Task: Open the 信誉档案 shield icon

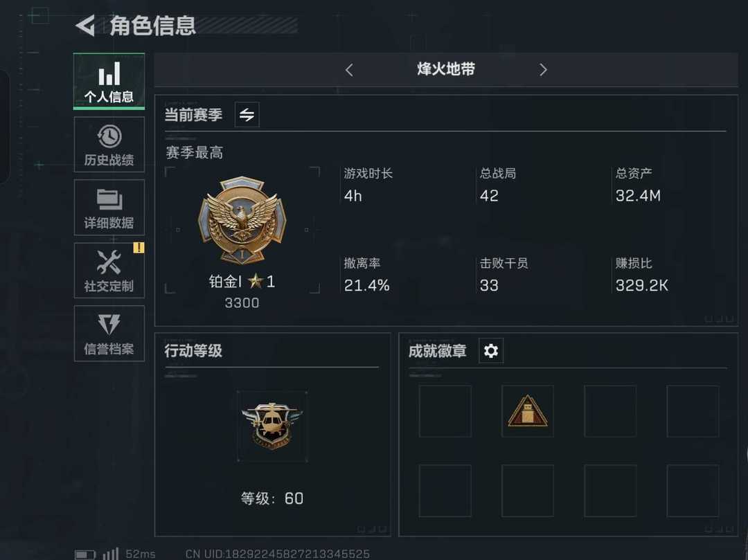Action: (x=109, y=325)
